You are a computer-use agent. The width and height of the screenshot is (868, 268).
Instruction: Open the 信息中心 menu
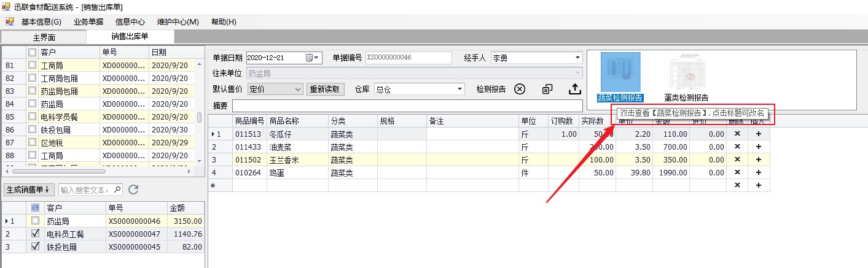pos(130,22)
